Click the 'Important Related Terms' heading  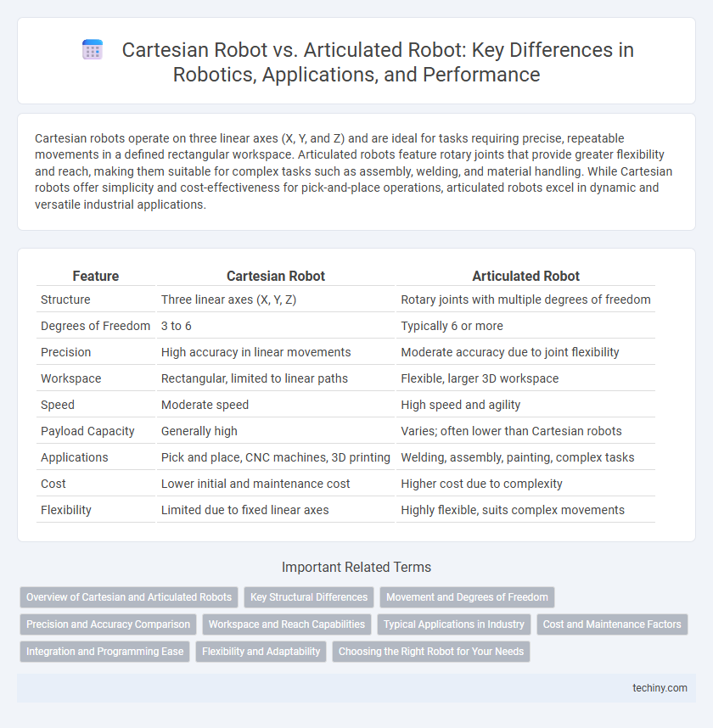pyautogui.click(x=356, y=567)
